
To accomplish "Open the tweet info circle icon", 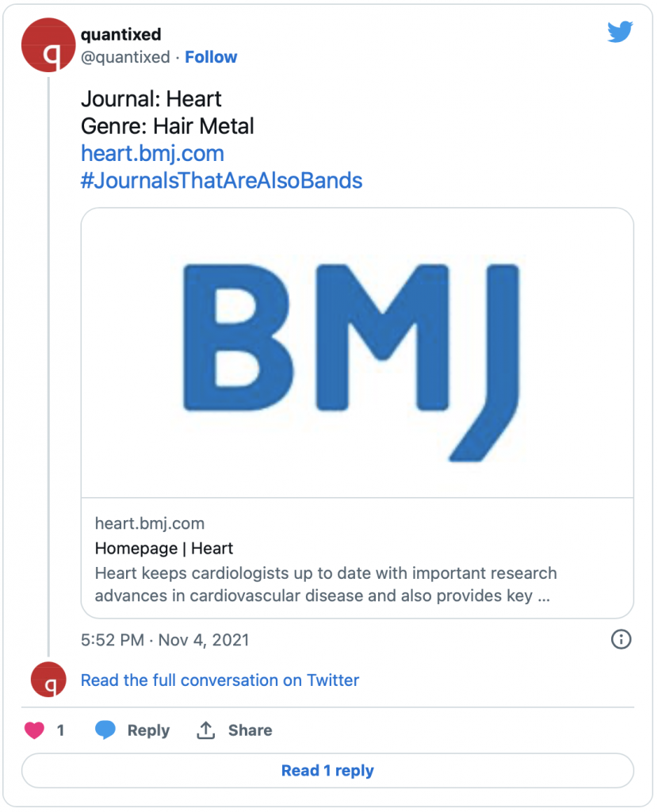I will (x=621, y=640).
